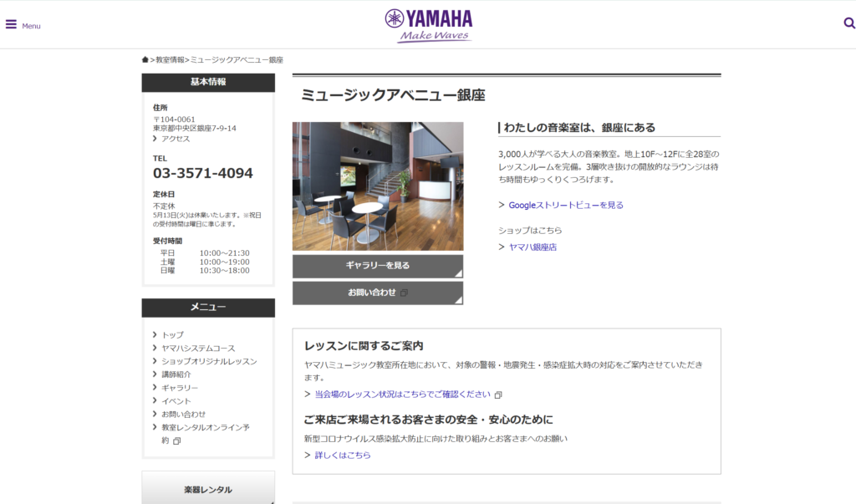The width and height of the screenshot is (856, 504).
Task: Open the hamburger Menu icon
Action: click(x=11, y=24)
